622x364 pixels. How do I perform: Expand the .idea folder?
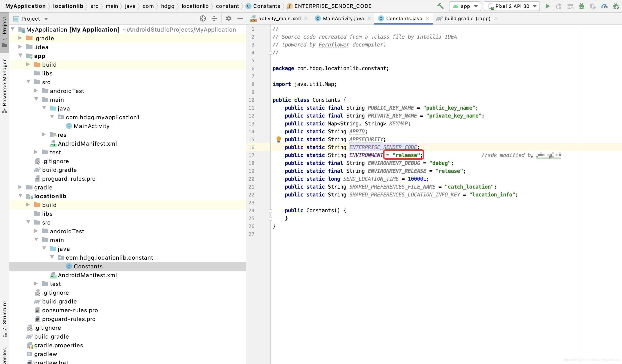point(20,47)
